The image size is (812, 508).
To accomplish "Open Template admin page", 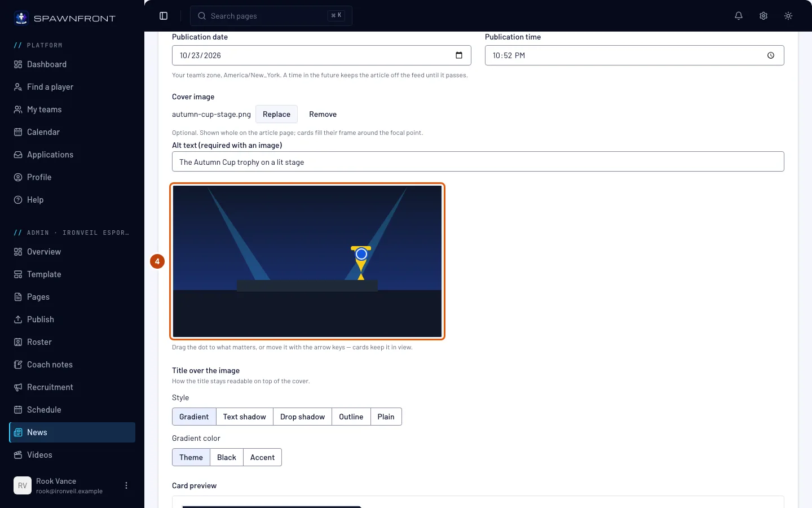I will 72,274.
